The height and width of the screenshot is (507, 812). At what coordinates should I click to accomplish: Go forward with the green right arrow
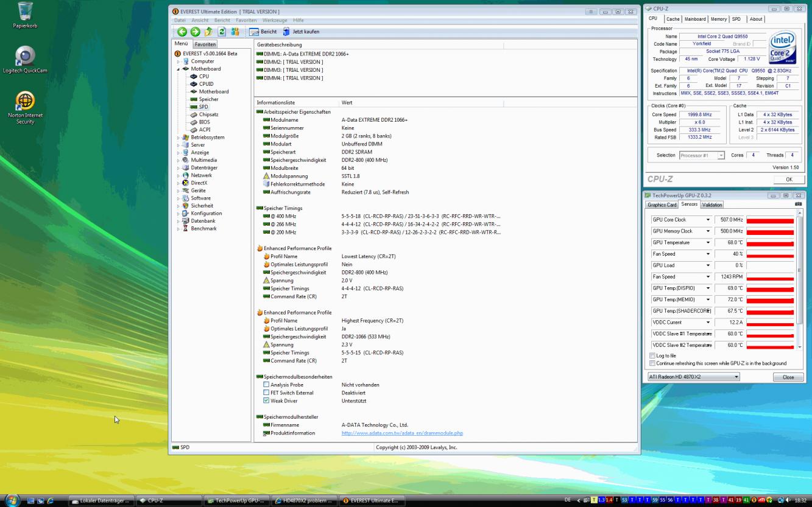coord(195,32)
